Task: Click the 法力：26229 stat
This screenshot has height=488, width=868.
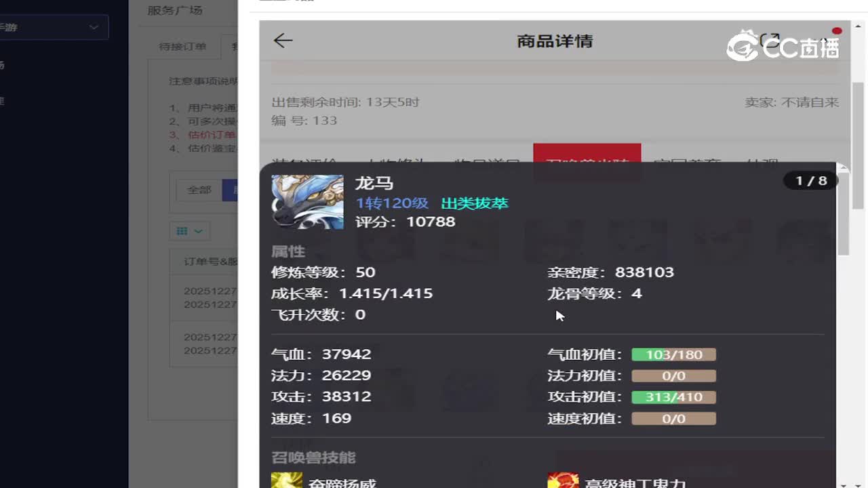Action: point(321,375)
